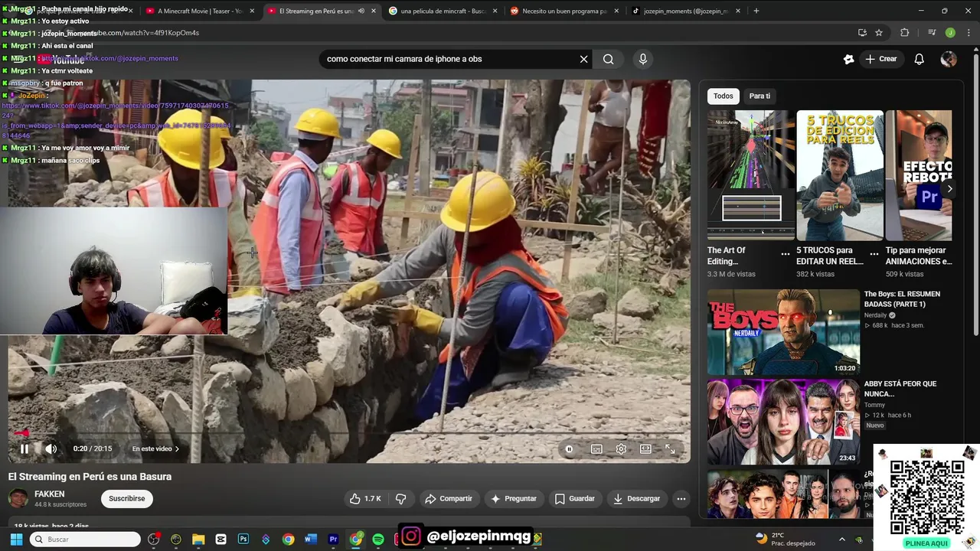Open a new browser tab
Viewport: 980px width, 551px height.
coord(756,11)
